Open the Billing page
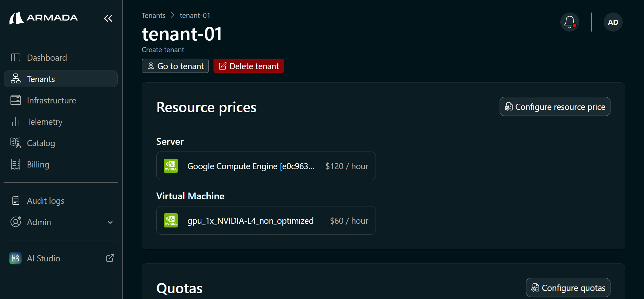 coord(61,164)
